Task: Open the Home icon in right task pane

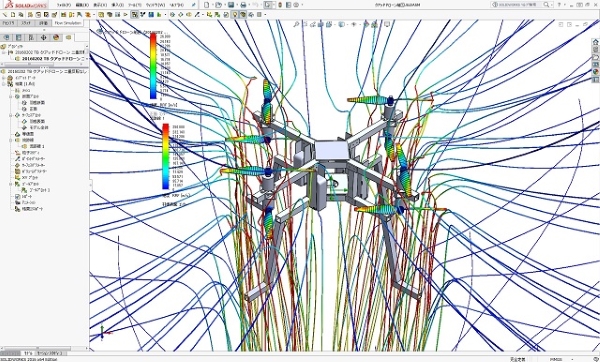Action: [595, 42]
